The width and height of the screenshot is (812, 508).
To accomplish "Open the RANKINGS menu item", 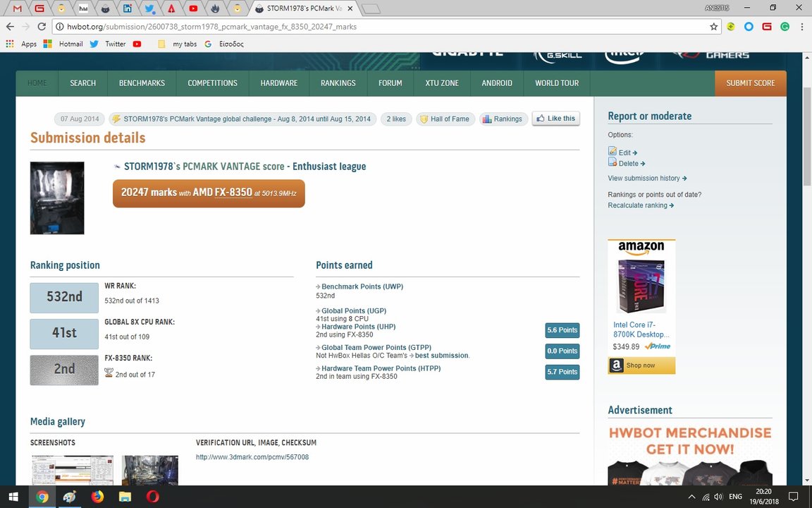I will 338,83.
